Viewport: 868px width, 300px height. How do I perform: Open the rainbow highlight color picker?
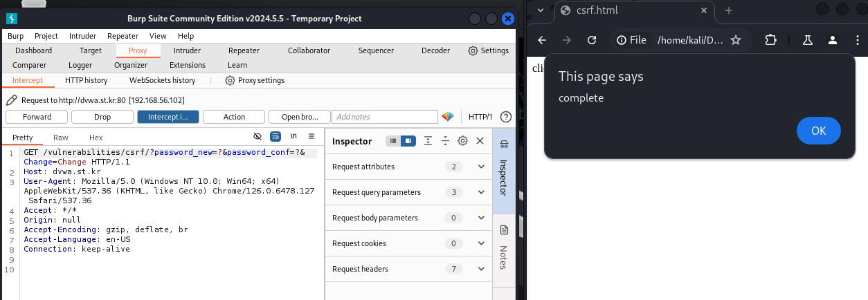point(448,117)
